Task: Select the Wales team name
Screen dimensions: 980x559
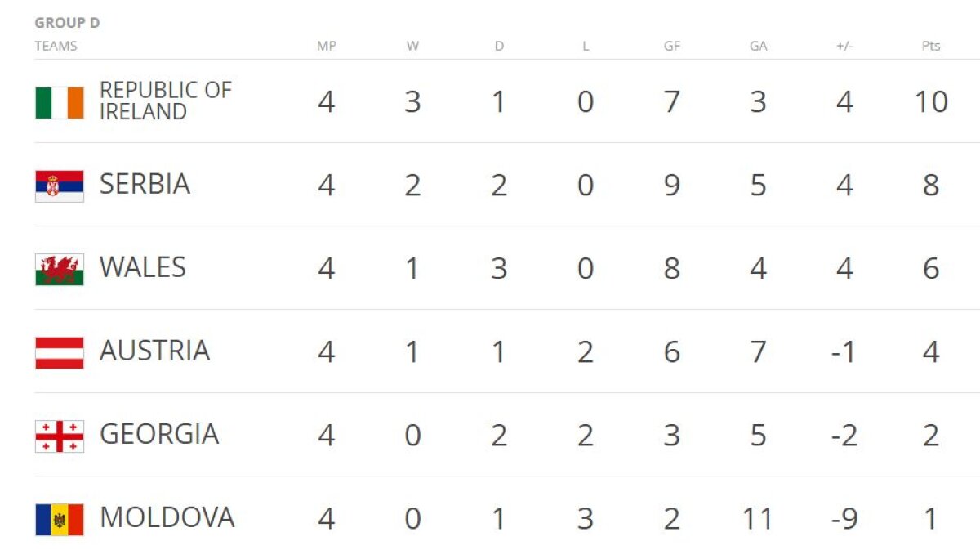Action: click(x=142, y=268)
